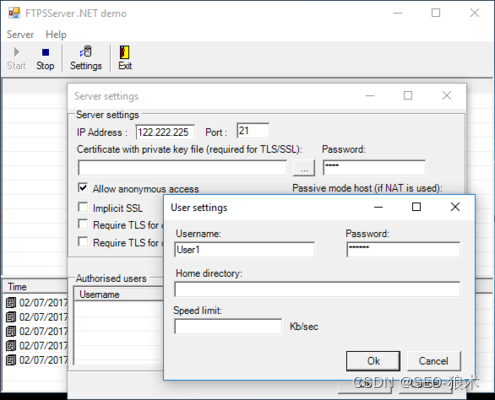Click the Time column header in log
The width and height of the screenshot is (495, 400).
[x=35, y=287]
